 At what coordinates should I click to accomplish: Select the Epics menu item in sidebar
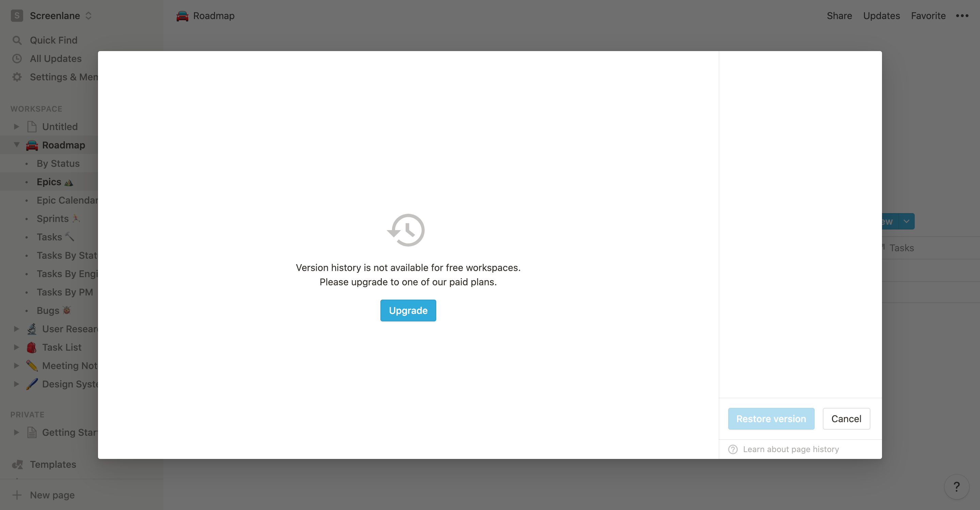click(55, 181)
